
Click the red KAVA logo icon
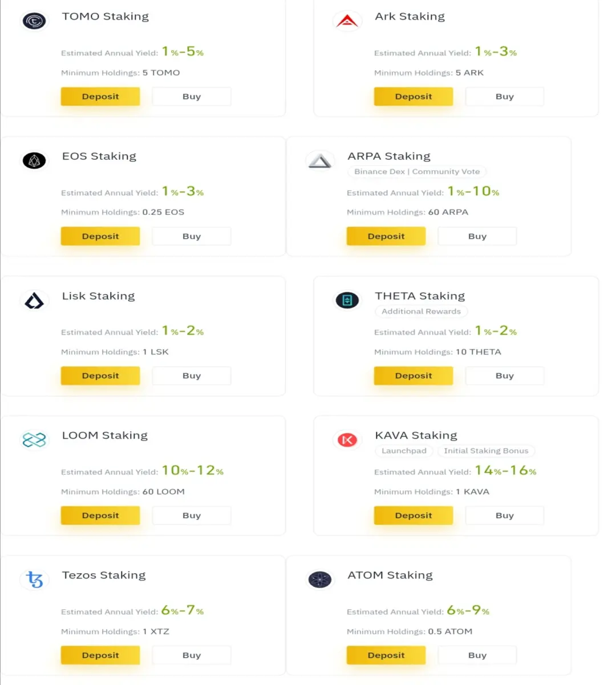[347, 440]
